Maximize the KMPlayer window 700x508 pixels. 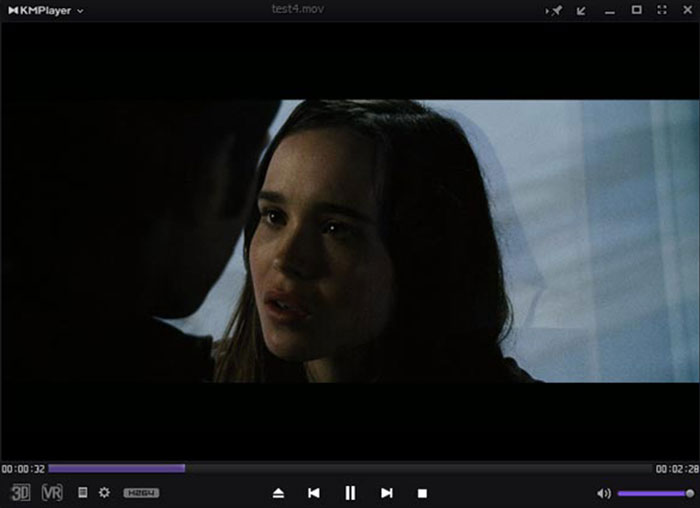pyautogui.click(x=636, y=10)
